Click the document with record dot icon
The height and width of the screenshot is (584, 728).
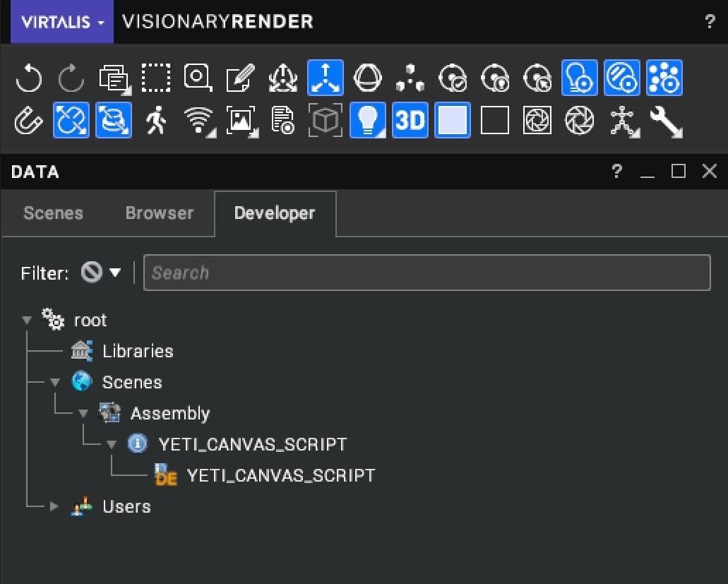(282, 120)
